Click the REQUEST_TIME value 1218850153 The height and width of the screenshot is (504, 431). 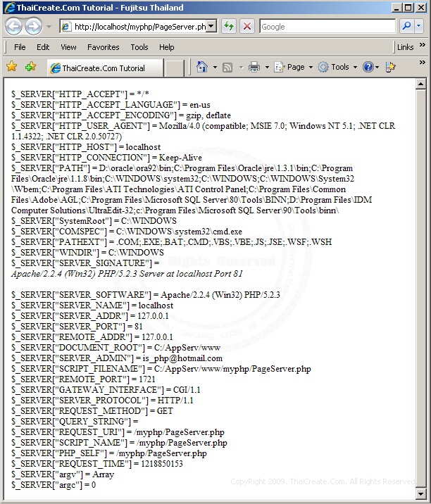pos(162,464)
